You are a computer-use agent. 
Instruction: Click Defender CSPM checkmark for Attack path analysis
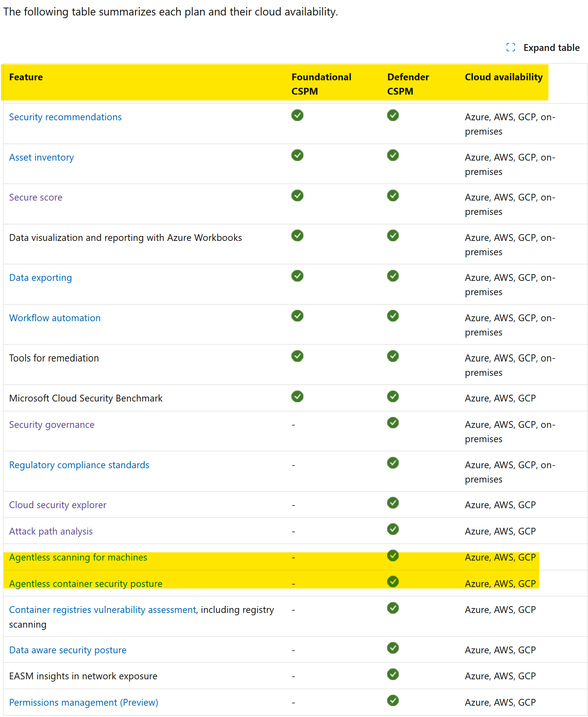pos(393,529)
